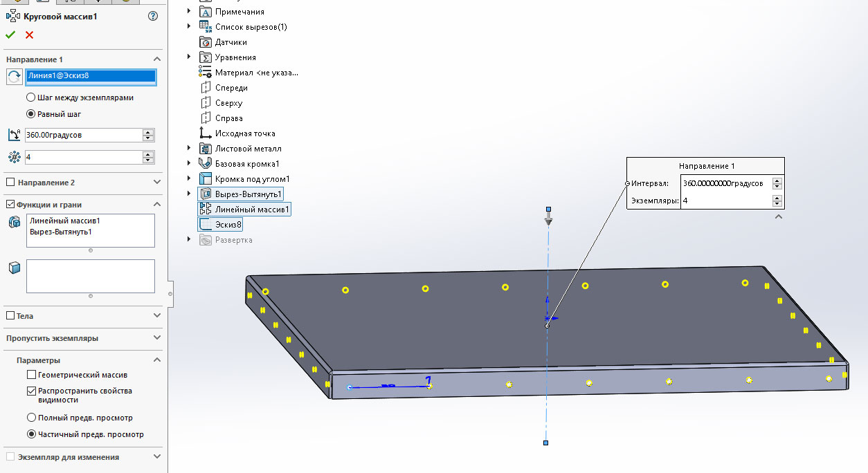Reverse direction with the rotation axis icon

pos(15,77)
